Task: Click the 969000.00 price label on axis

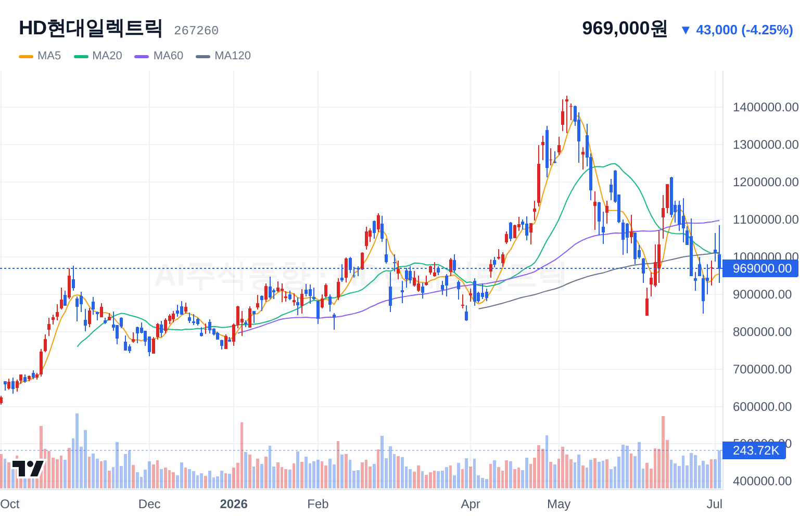Action: click(x=760, y=268)
